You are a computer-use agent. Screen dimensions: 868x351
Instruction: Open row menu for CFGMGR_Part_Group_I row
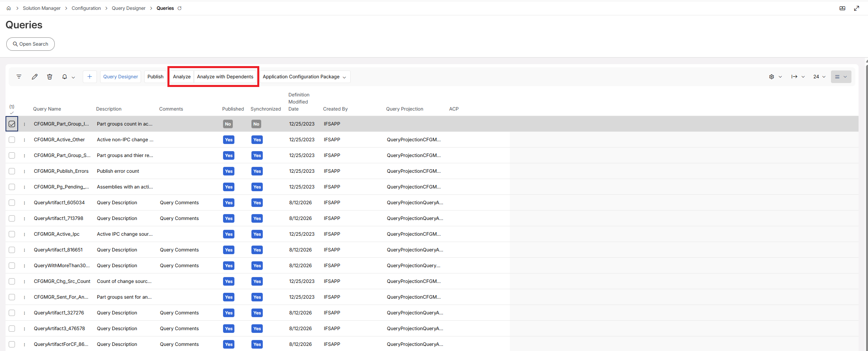[x=24, y=124]
